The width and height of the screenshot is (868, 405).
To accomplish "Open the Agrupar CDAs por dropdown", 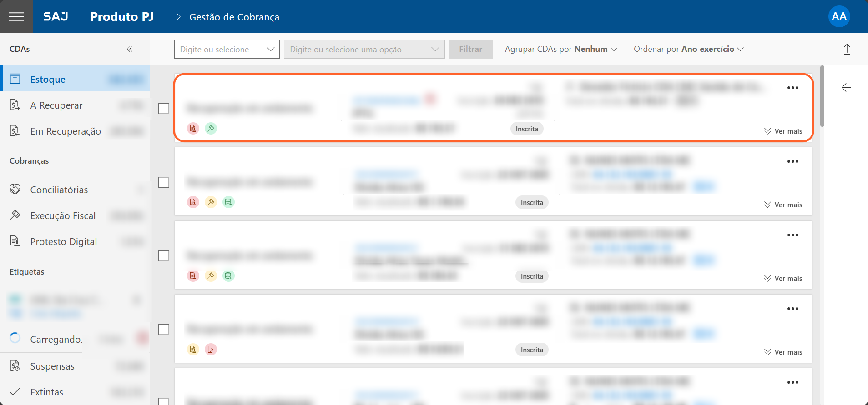I will (x=560, y=49).
